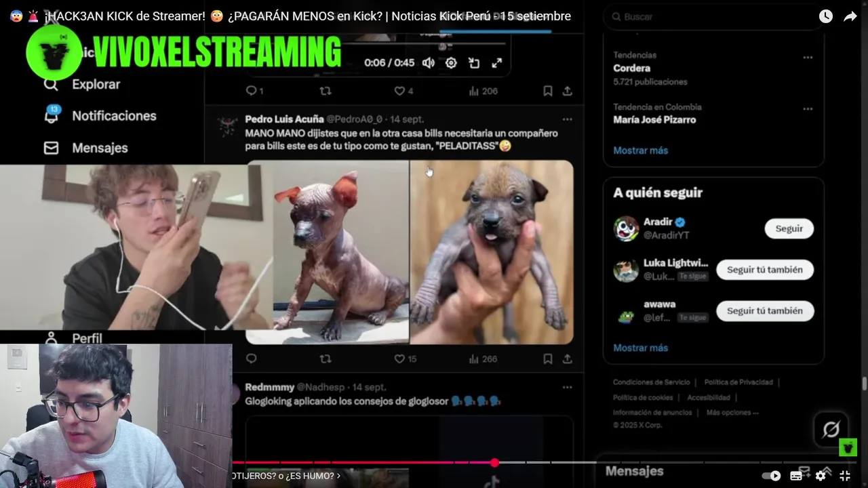Reply to Pedro Luis Acuña's tweet
Screen dimensions: 868x488
pos(251,359)
